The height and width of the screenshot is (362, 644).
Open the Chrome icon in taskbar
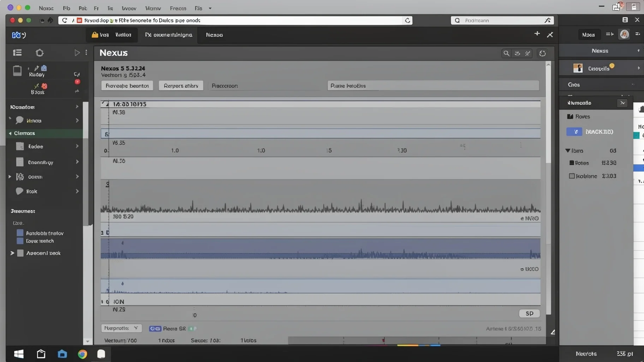[x=82, y=354]
